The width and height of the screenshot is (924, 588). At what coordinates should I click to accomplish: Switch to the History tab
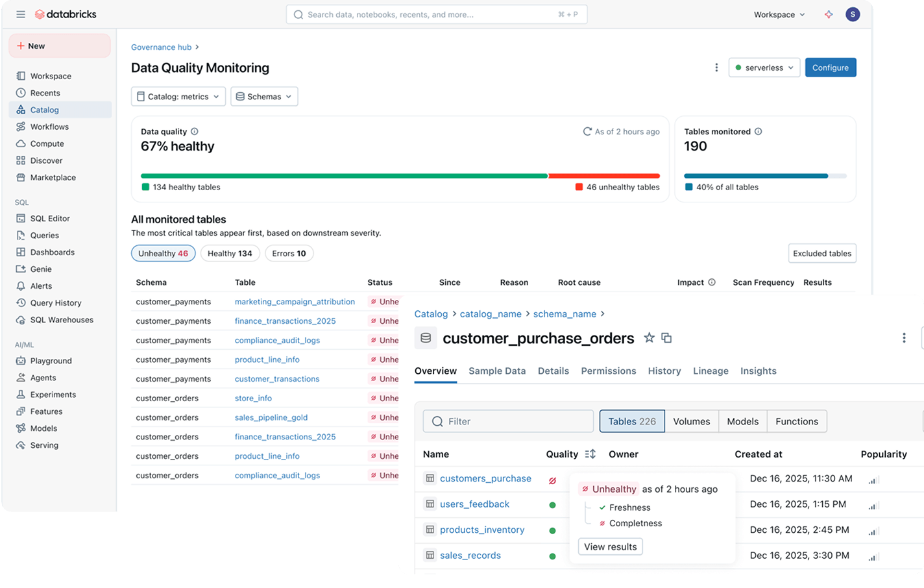coord(664,371)
